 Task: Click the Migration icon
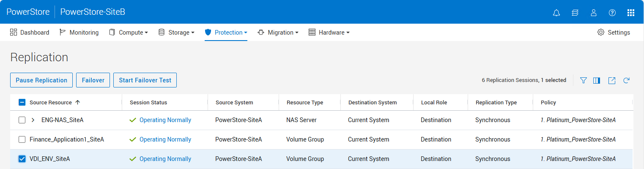[261, 32]
